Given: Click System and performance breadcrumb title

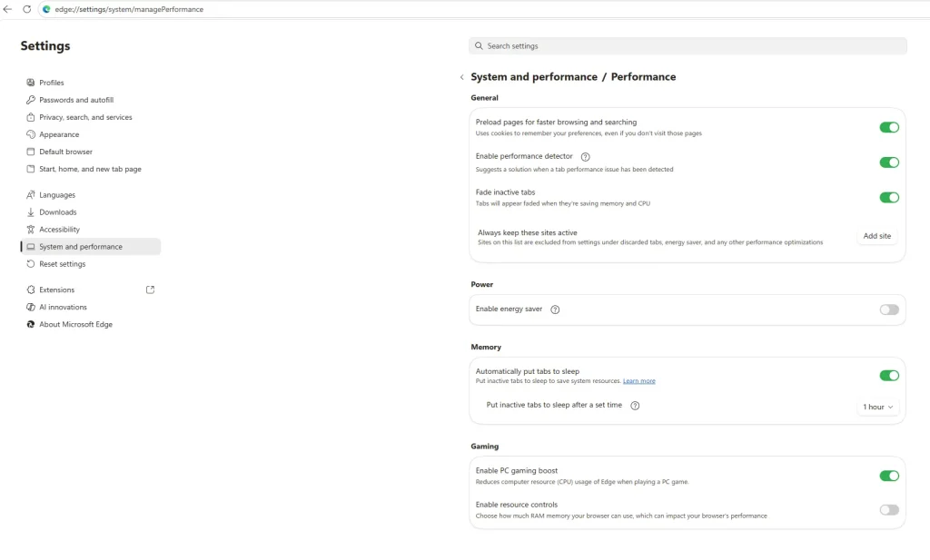Looking at the screenshot, I should 534,77.
